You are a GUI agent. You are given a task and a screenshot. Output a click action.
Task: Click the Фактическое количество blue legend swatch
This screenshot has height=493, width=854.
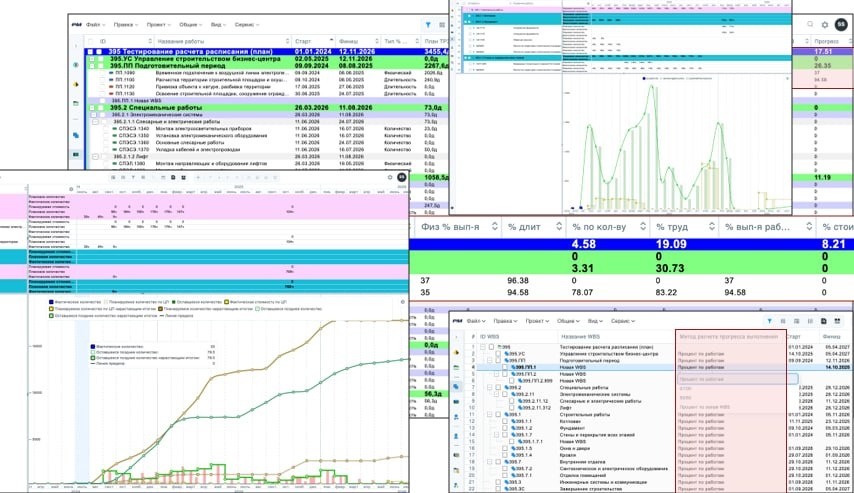(52, 302)
